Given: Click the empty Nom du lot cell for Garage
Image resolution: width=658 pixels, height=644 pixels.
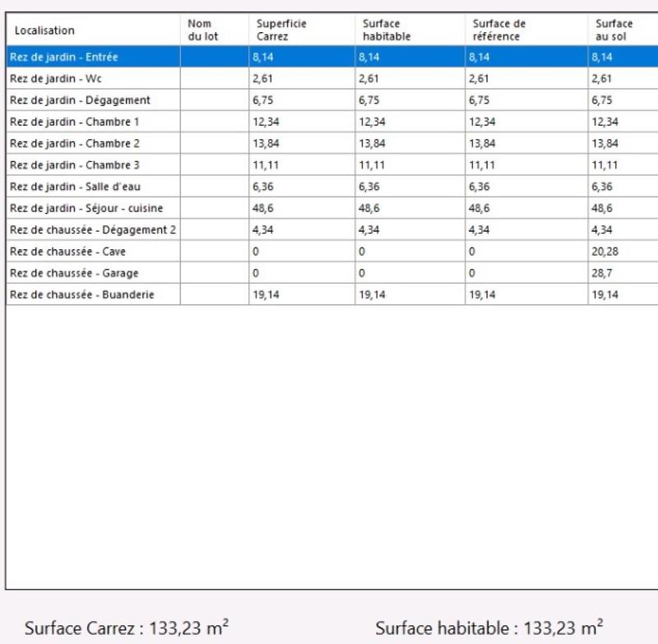Looking at the screenshot, I should coord(214,273).
